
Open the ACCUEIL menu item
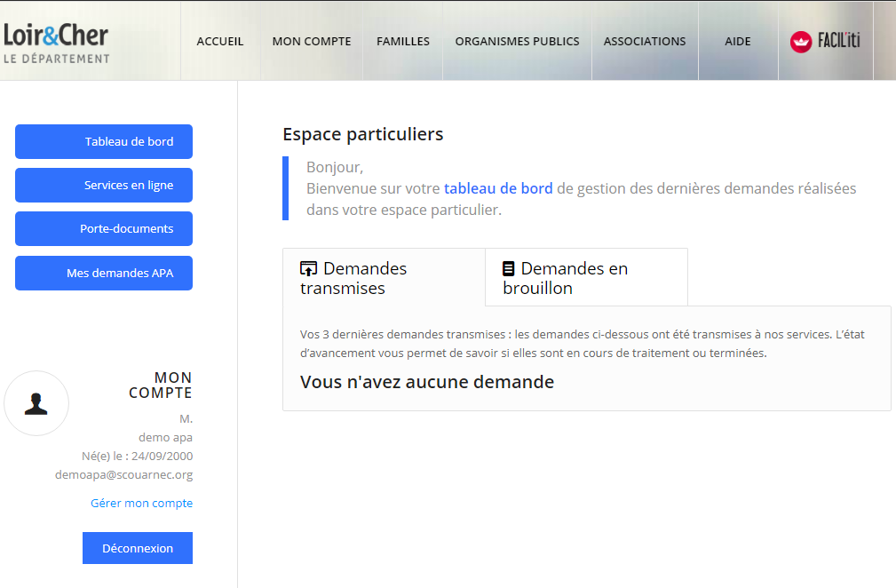coord(219,41)
